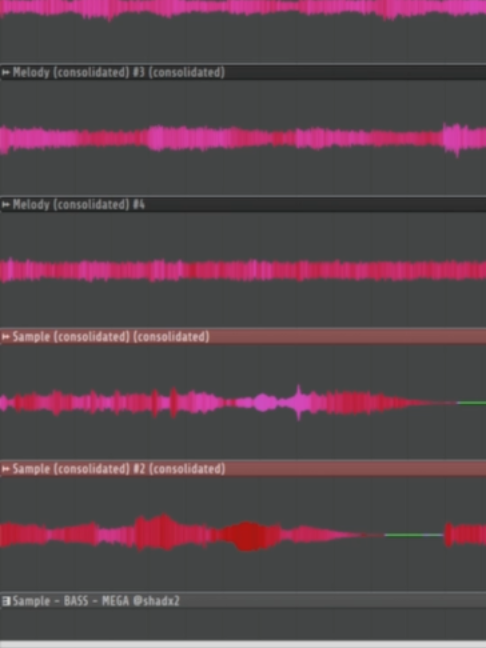Click the clip icon of Sample (consolidated) #2 (consolidated)
Image resolution: width=486 pixels, height=648 pixels.
6,469
